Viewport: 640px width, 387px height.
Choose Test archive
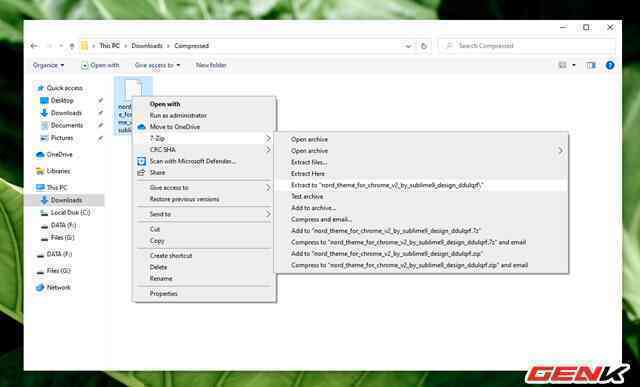pos(421,197)
